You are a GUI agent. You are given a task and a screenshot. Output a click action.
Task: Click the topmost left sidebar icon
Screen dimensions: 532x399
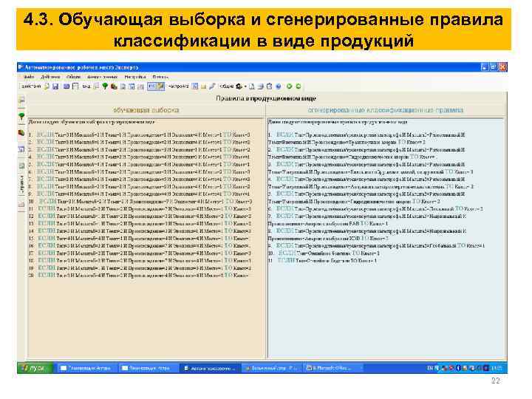21,100
